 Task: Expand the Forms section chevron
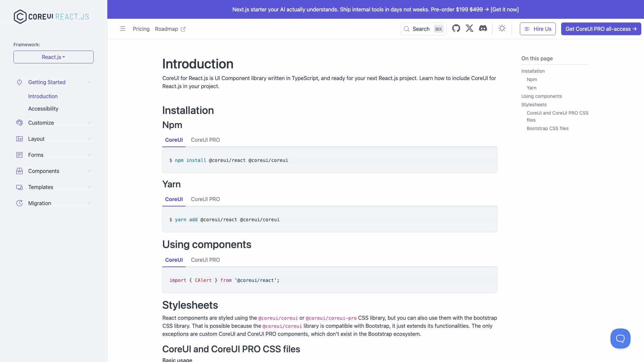click(89, 155)
